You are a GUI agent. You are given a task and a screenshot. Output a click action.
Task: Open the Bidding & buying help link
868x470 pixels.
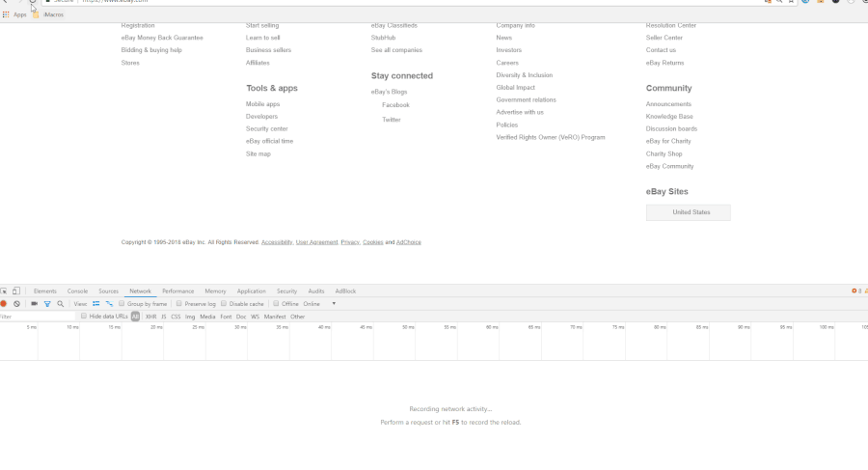pyautogui.click(x=151, y=50)
